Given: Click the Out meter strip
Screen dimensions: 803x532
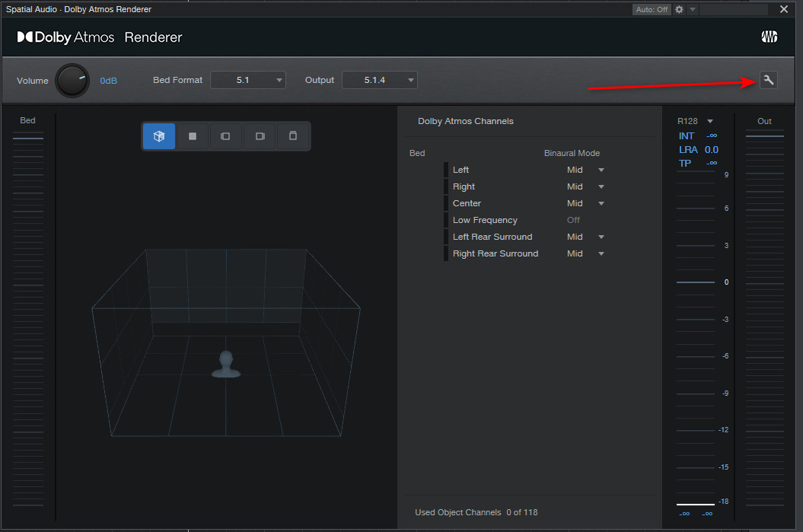Looking at the screenshot, I should (x=765, y=320).
